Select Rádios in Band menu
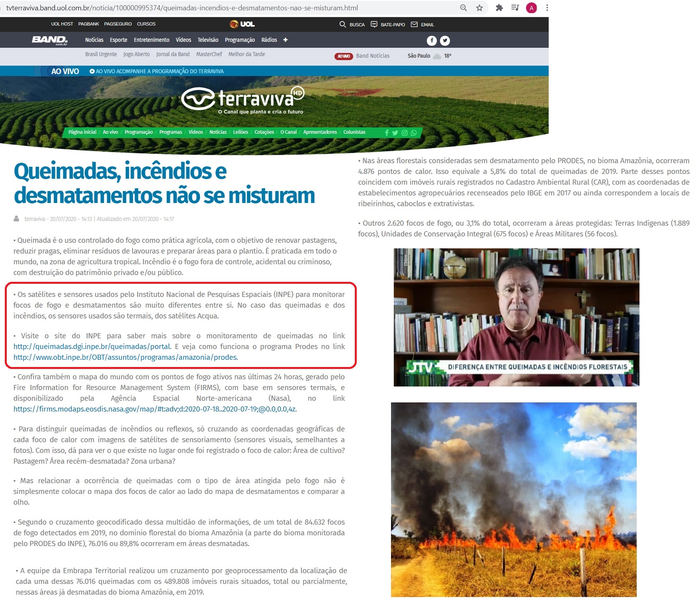Viewport: 700px width, 605px height. tap(269, 40)
